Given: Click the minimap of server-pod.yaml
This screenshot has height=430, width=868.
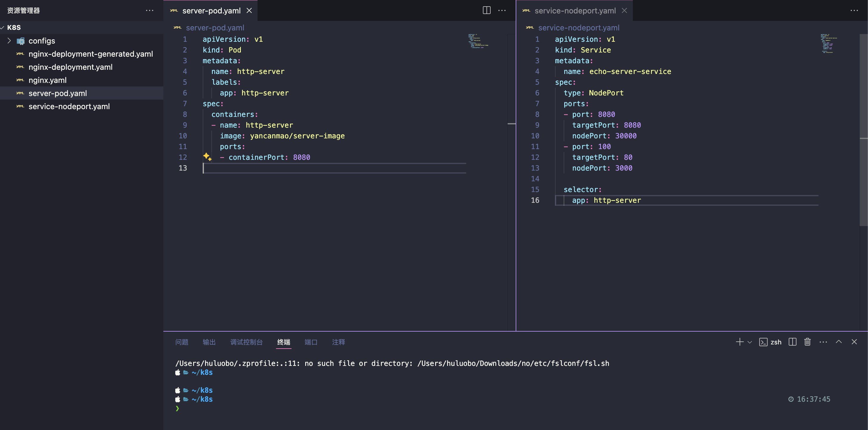Looking at the screenshot, I should tap(478, 41).
